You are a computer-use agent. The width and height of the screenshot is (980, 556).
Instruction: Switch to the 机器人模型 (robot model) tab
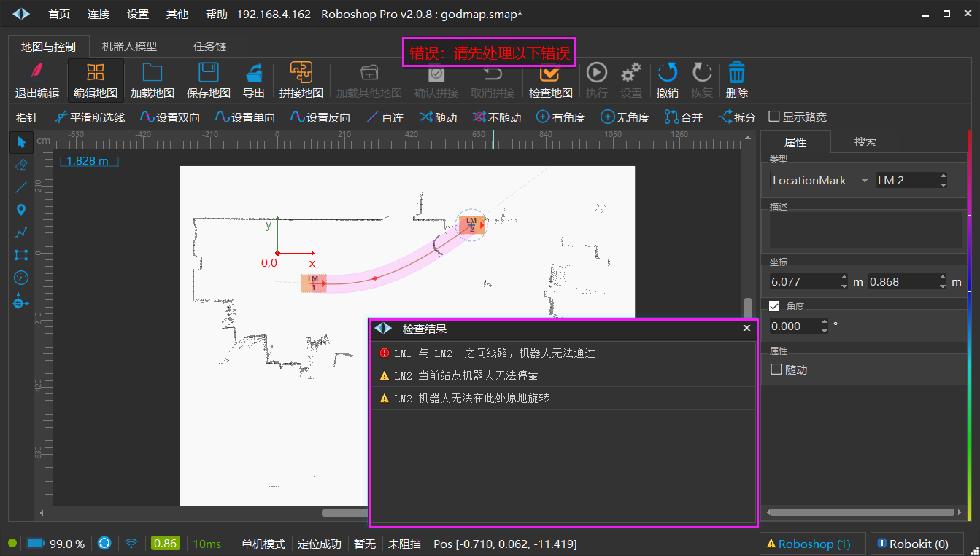129,46
